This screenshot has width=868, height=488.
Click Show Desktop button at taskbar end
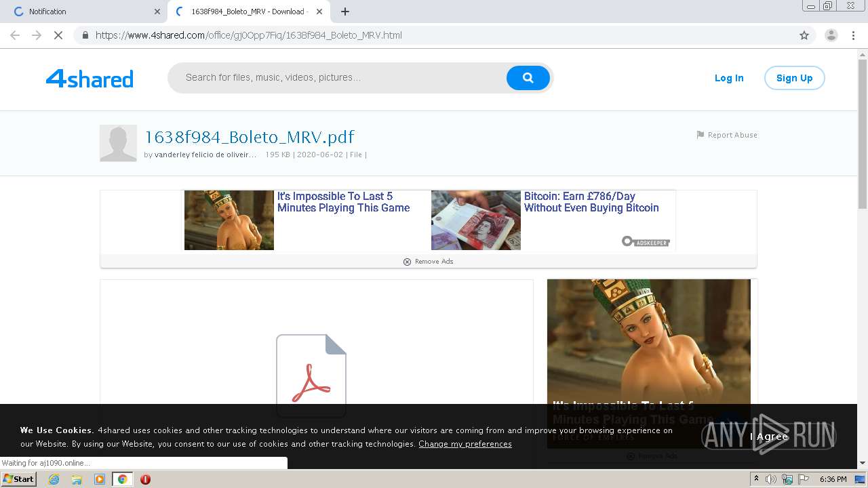click(x=861, y=479)
